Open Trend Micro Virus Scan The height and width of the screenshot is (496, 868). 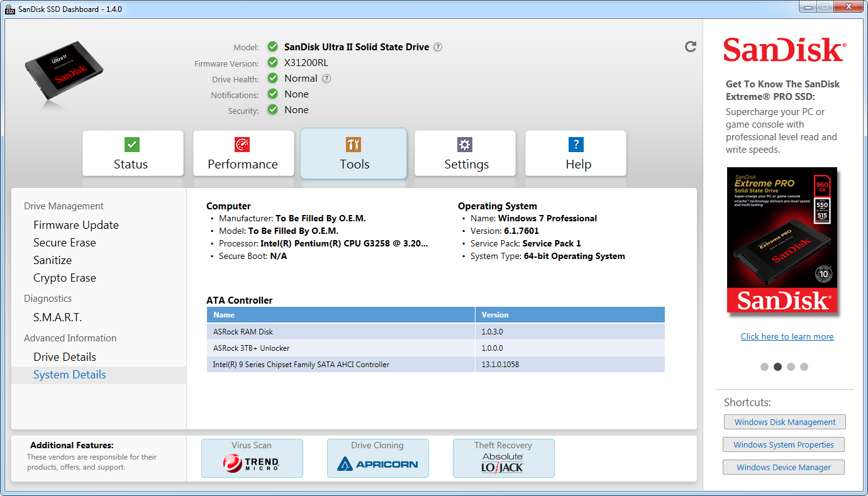pyautogui.click(x=252, y=458)
